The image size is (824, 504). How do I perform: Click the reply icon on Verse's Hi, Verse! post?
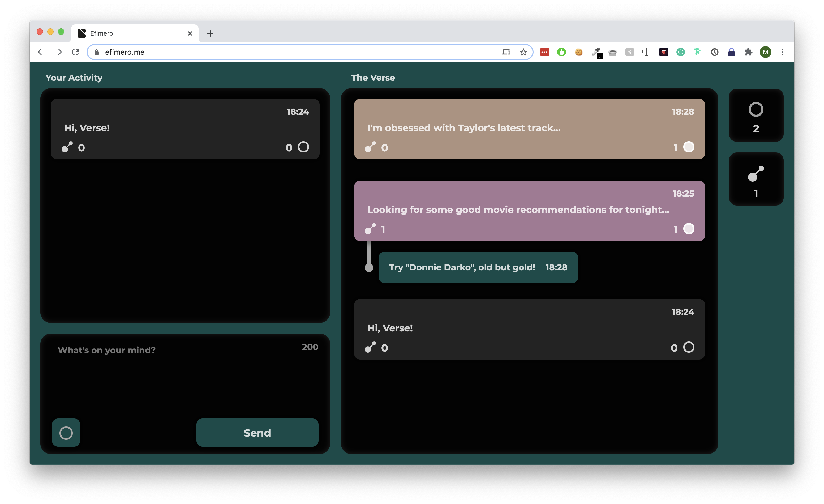370,348
